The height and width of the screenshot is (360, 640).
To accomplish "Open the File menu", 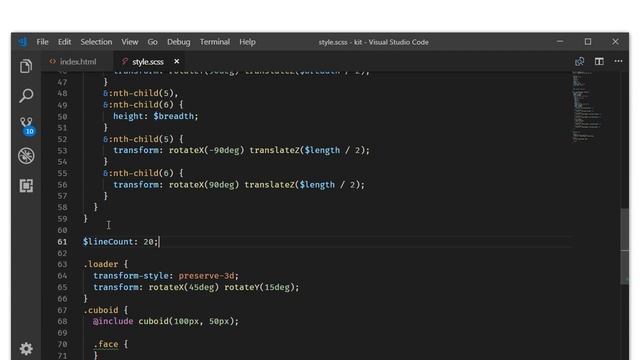I will click(x=42, y=42).
